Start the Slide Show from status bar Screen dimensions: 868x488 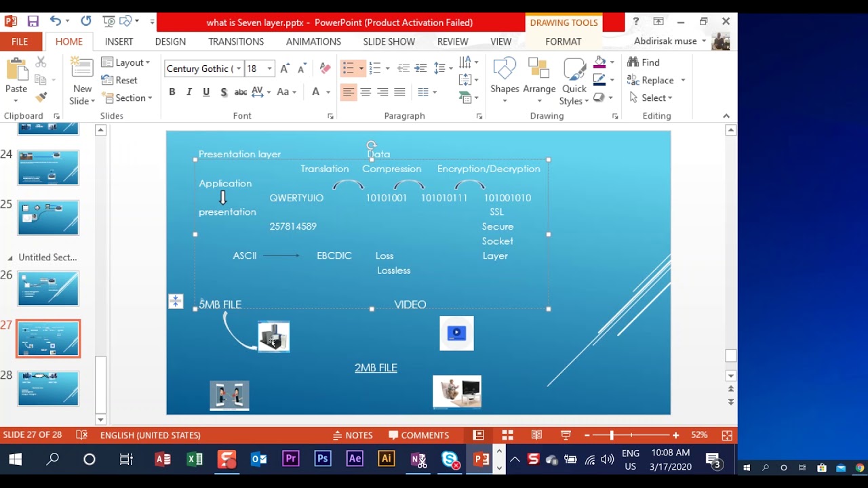[566, 435]
